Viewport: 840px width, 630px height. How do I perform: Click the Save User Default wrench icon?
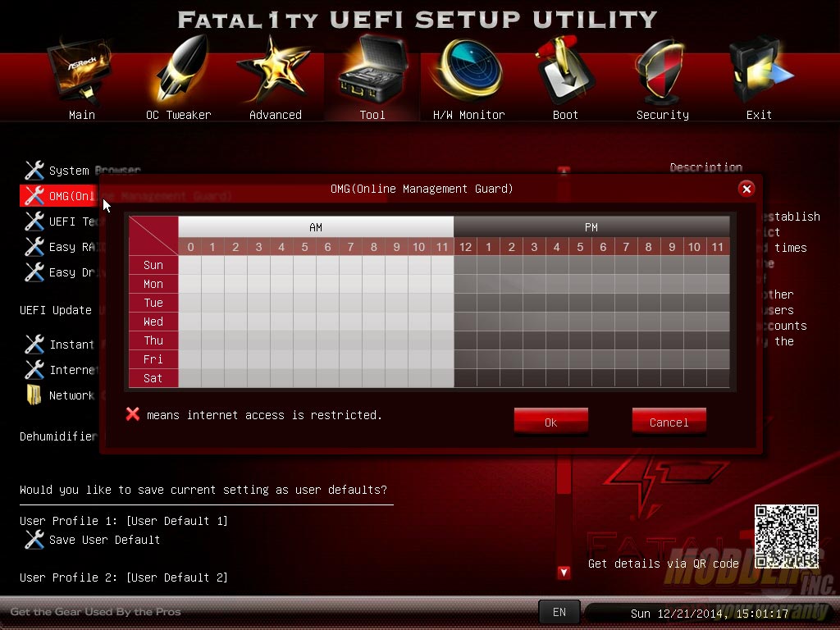[x=34, y=540]
